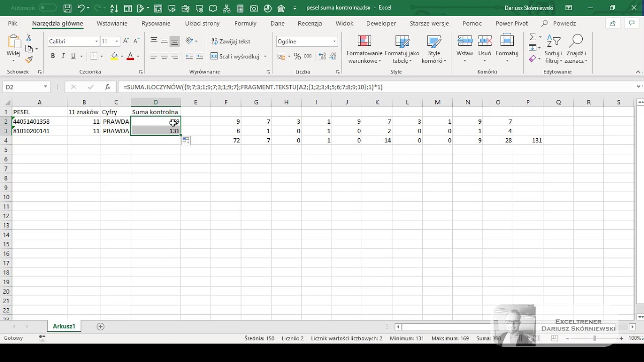Screen dimensions: 644x362
Task: Open text orientation options
Action: tap(191, 41)
